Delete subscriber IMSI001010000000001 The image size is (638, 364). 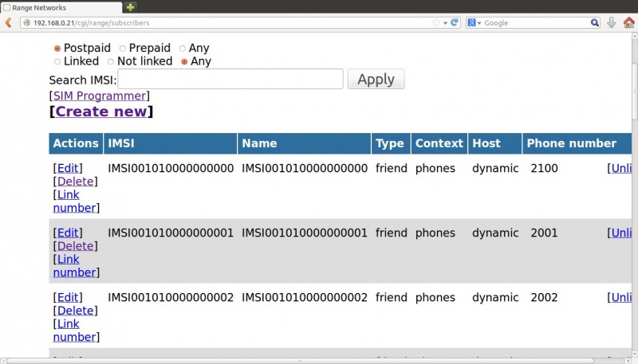pos(75,246)
